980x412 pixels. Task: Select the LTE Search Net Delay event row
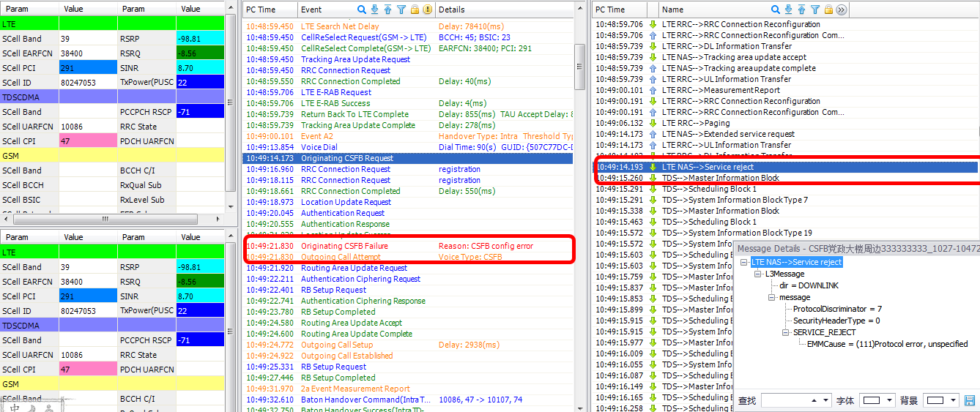point(408,26)
